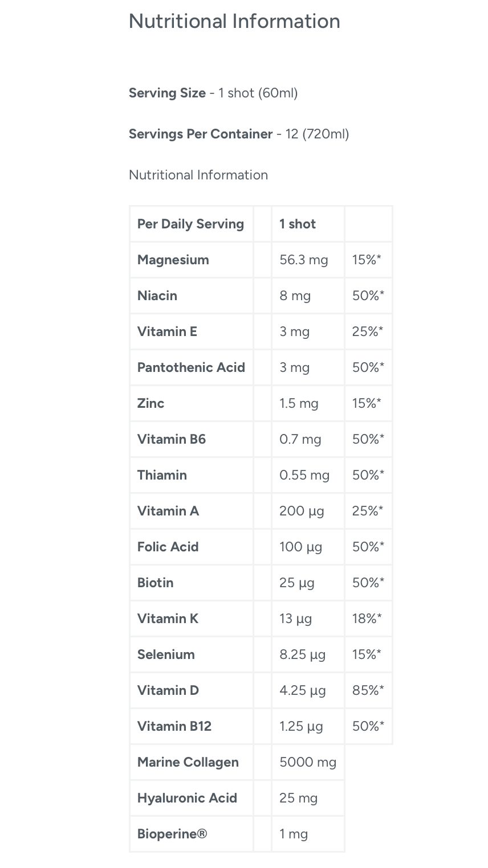Click the 1 shot column header
Image resolution: width=488 pixels, height=868 pixels.
[x=297, y=224]
